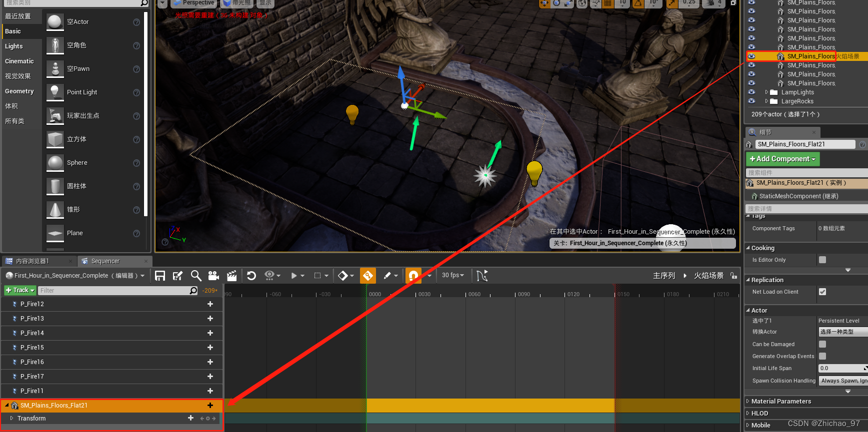868x432 pixels.
Task: Toggle the orange magnet snapping icon
Action: (x=413, y=276)
